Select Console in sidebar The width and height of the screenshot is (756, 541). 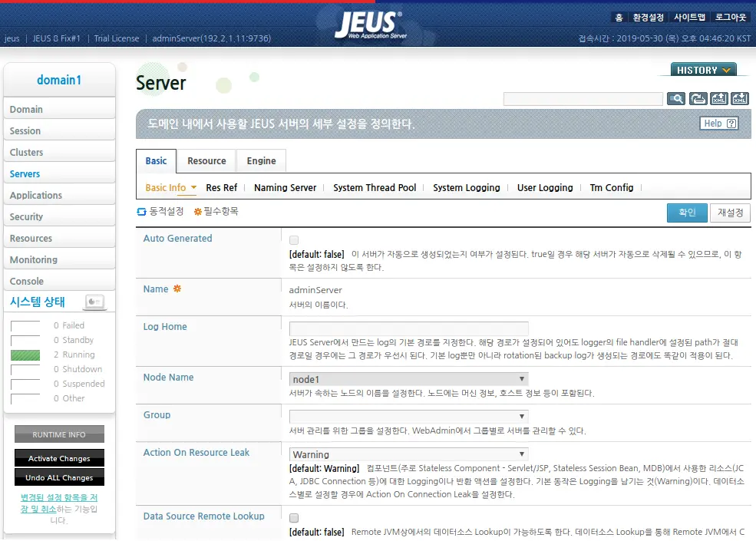tap(59, 281)
